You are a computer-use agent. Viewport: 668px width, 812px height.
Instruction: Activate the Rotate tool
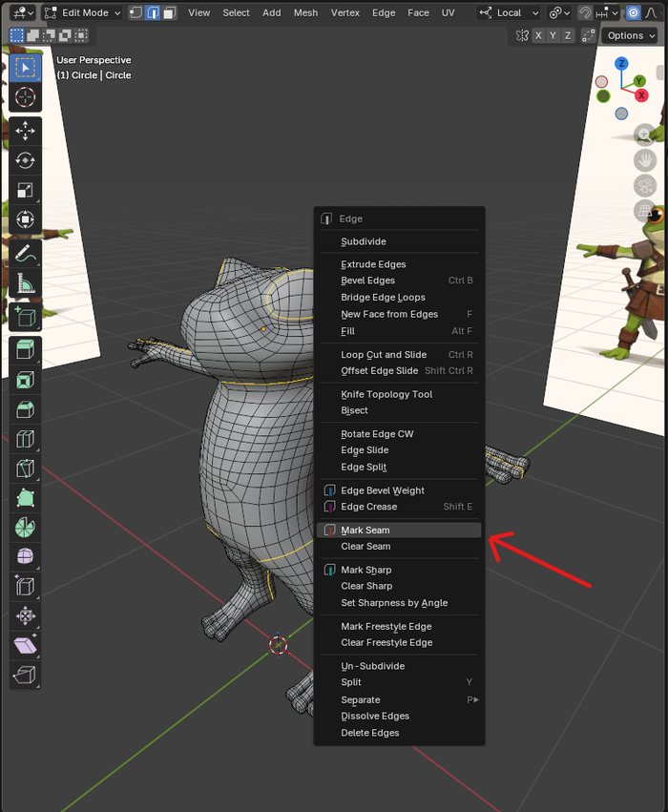[x=26, y=159]
